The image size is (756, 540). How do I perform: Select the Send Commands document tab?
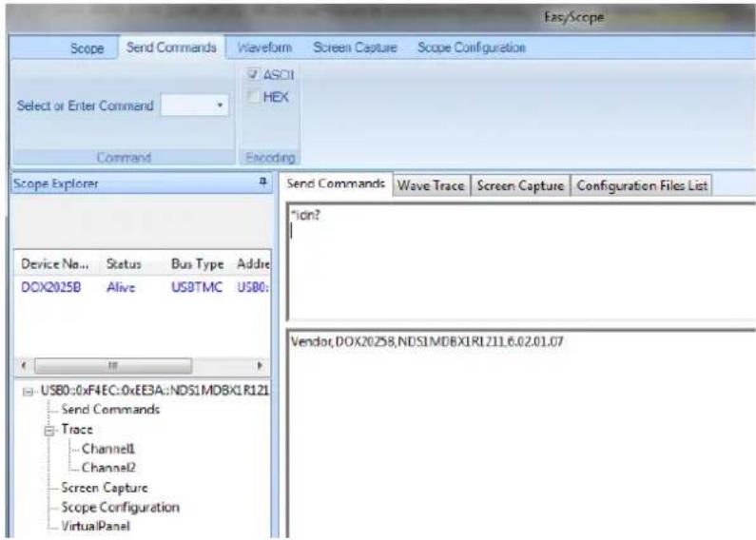pos(336,183)
